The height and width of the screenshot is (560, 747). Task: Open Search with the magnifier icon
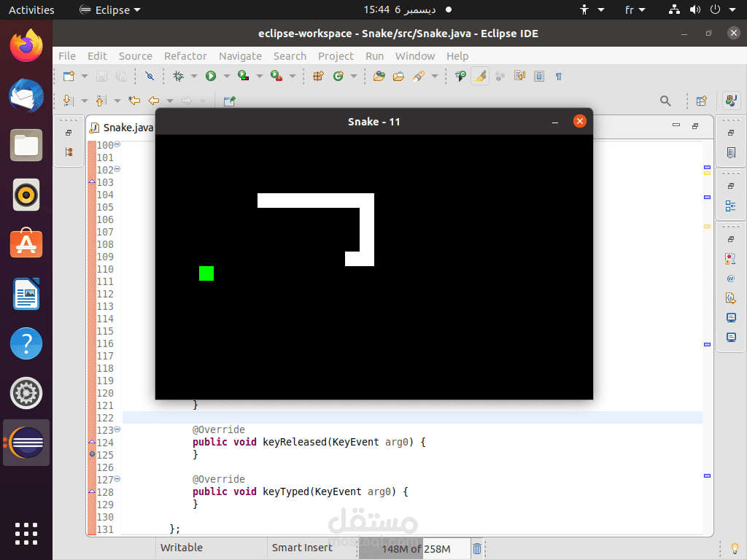pyautogui.click(x=665, y=101)
